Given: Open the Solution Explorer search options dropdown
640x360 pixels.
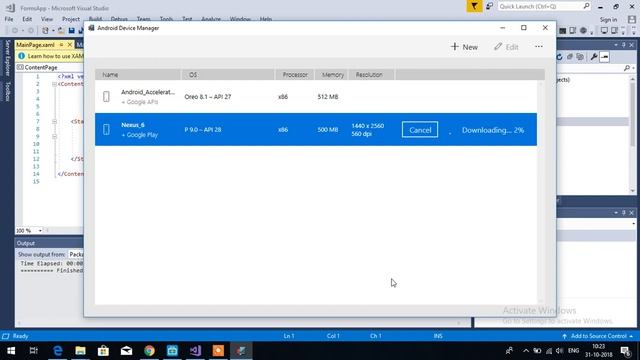Looking at the screenshot, I should coord(633,68).
